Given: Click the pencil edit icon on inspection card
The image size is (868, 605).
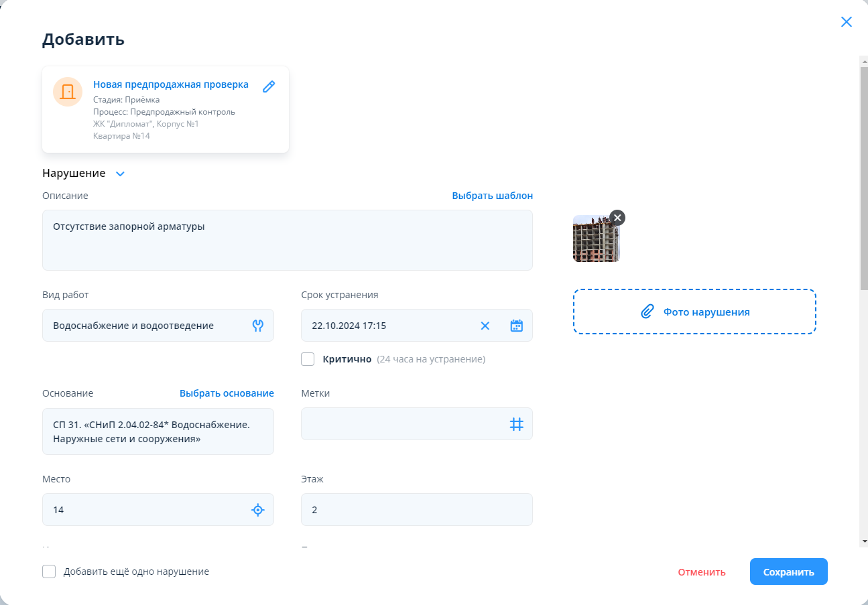Looking at the screenshot, I should pyautogui.click(x=269, y=86).
